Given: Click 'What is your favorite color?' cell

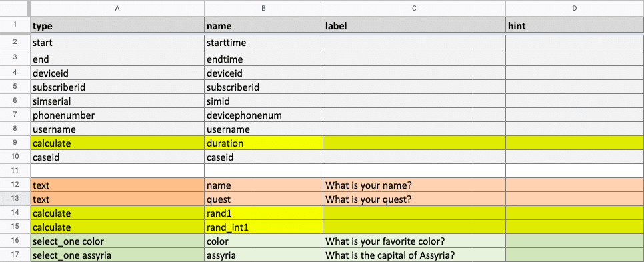Looking at the screenshot, I should pos(415,241).
